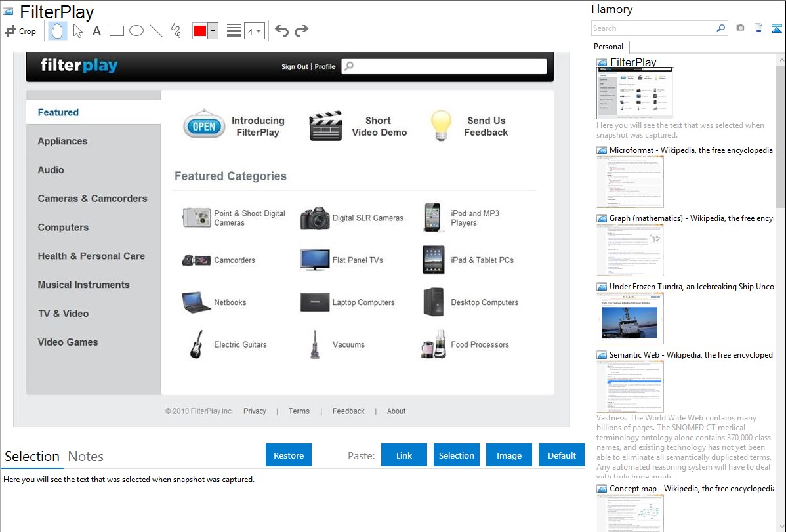
Task: Click the document page icon near search
Action: click(x=758, y=28)
